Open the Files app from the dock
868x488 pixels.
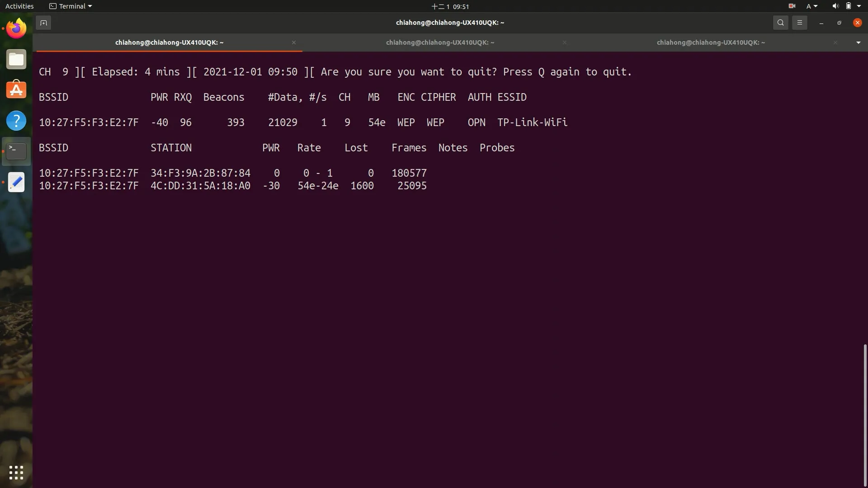click(x=16, y=59)
